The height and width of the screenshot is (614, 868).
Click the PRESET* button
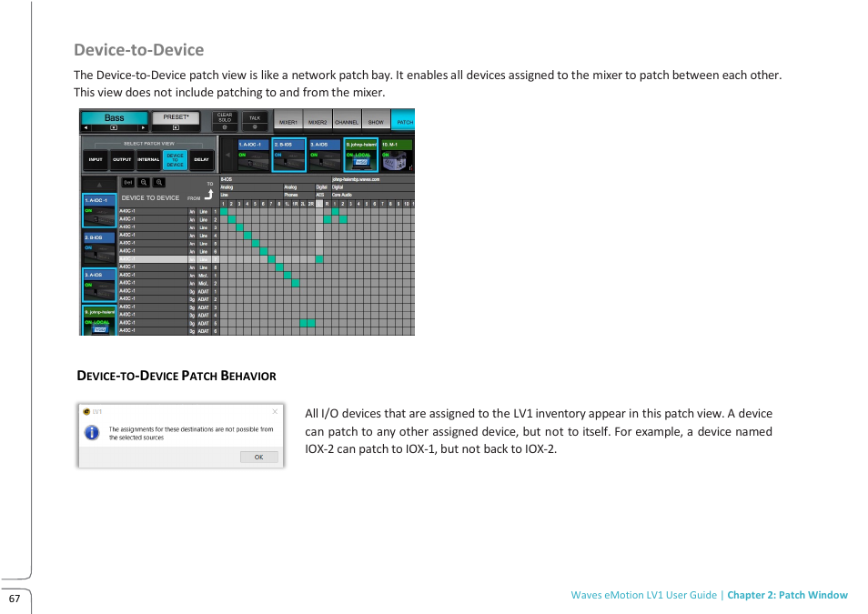pyautogui.click(x=176, y=116)
